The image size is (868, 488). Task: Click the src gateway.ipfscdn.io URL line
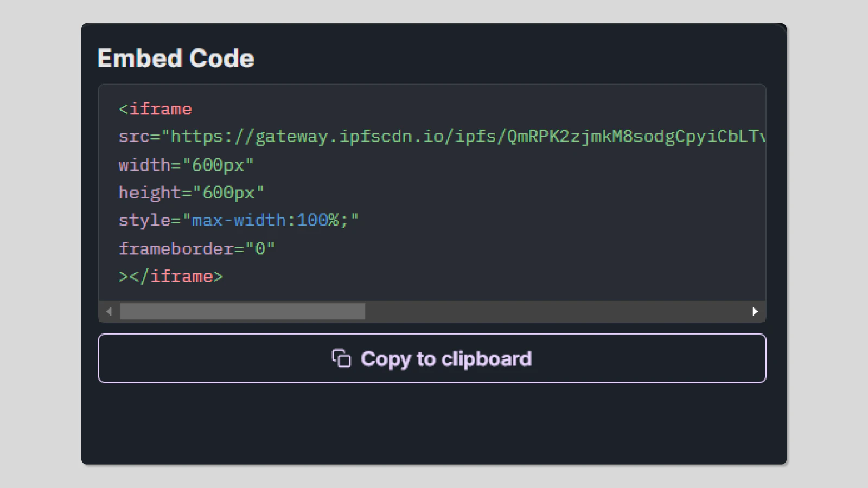pos(442,137)
